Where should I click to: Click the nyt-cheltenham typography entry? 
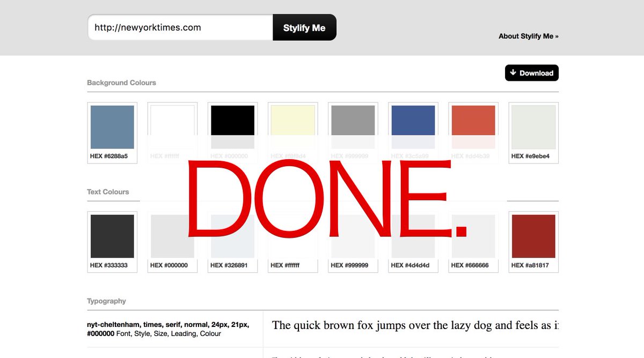pyautogui.click(x=166, y=329)
